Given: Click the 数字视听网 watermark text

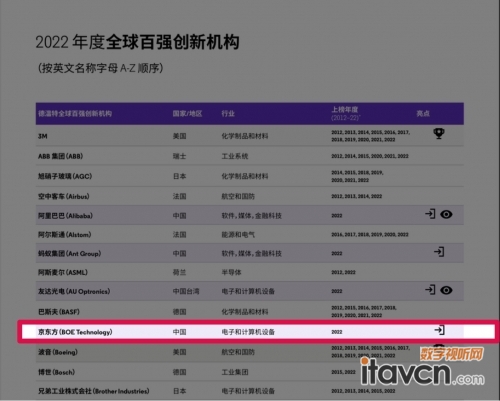Looking at the screenshot, I should 451,354.
